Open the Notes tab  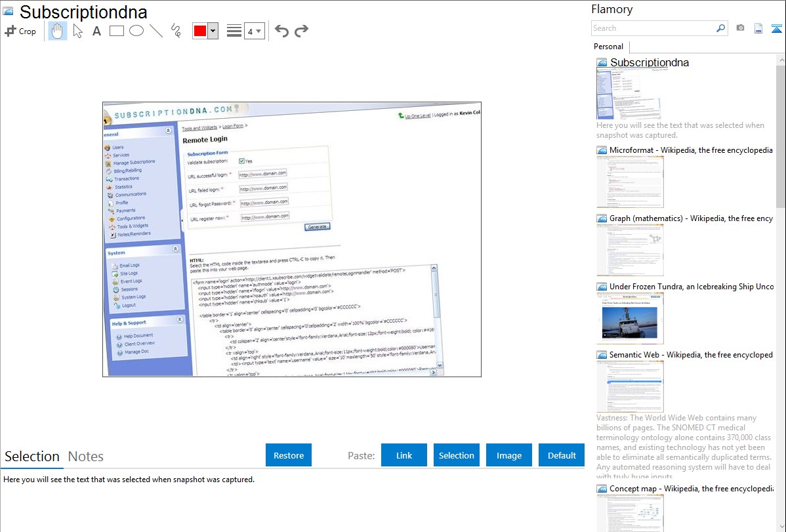(x=86, y=457)
